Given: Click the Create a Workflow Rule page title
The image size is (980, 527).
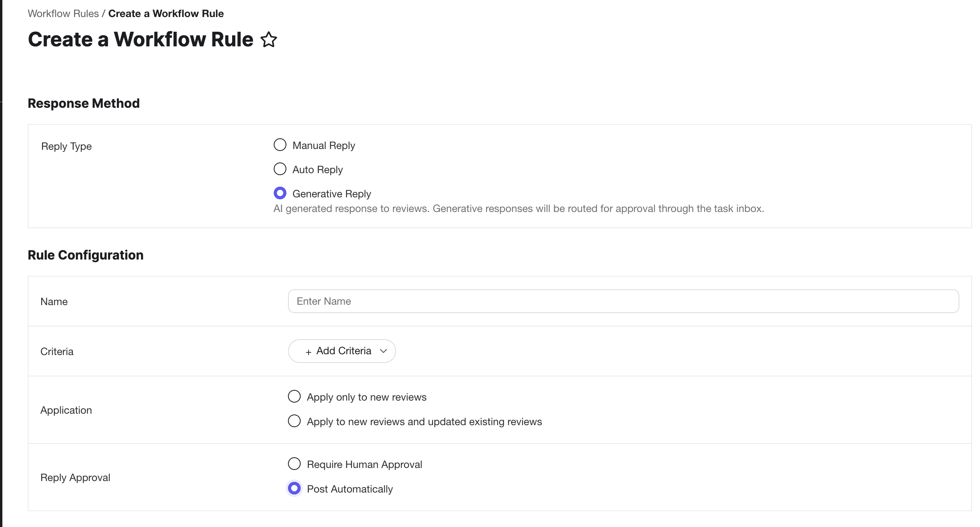Looking at the screenshot, I should point(141,40).
